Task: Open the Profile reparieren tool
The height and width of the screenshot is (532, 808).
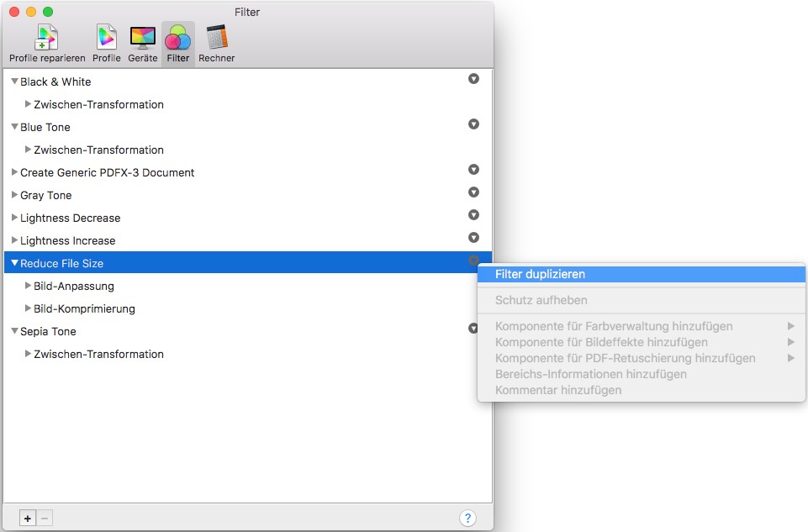Action: click(x=45, y=38)
